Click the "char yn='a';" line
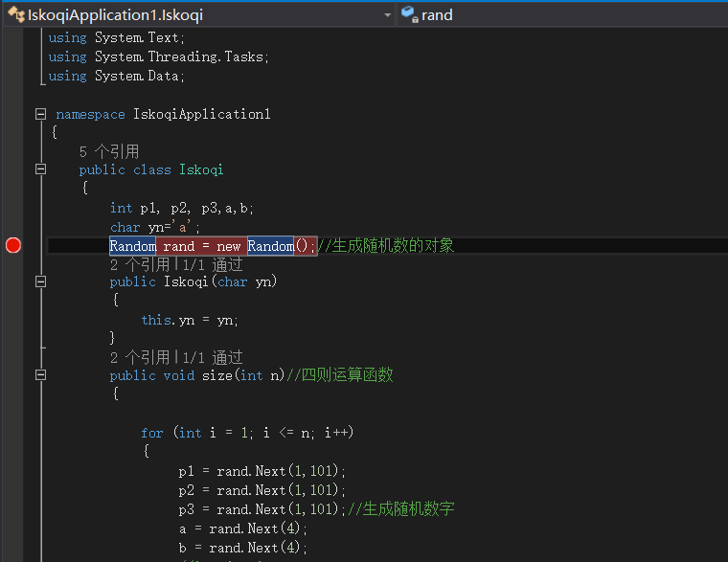Screen dimensions: 728x562 [x=155, y=227]
